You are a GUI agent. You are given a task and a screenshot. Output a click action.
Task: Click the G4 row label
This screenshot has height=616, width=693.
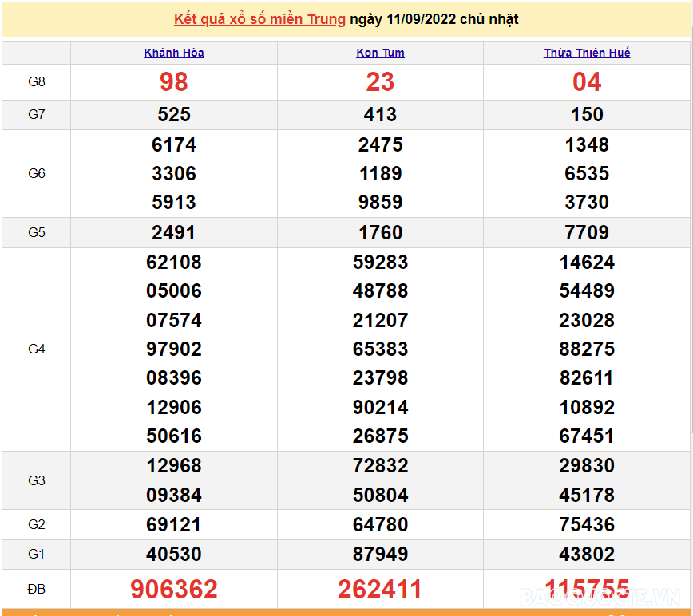pyautogui.click(x=37, y=349)
